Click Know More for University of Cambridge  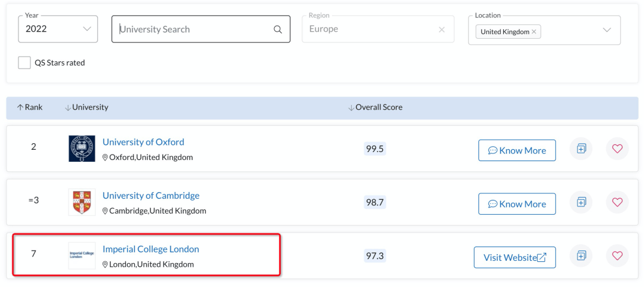pyautogui.click(x=516, y=204)
